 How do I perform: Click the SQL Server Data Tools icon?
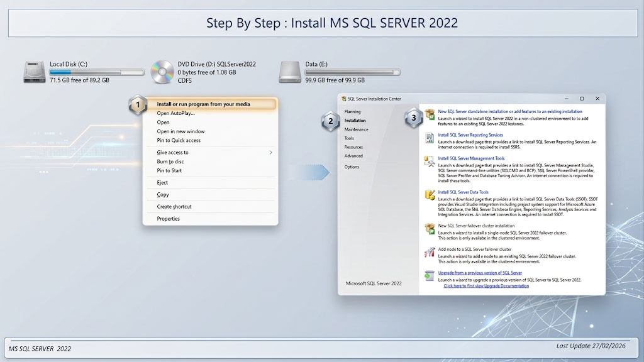[430, 195]
